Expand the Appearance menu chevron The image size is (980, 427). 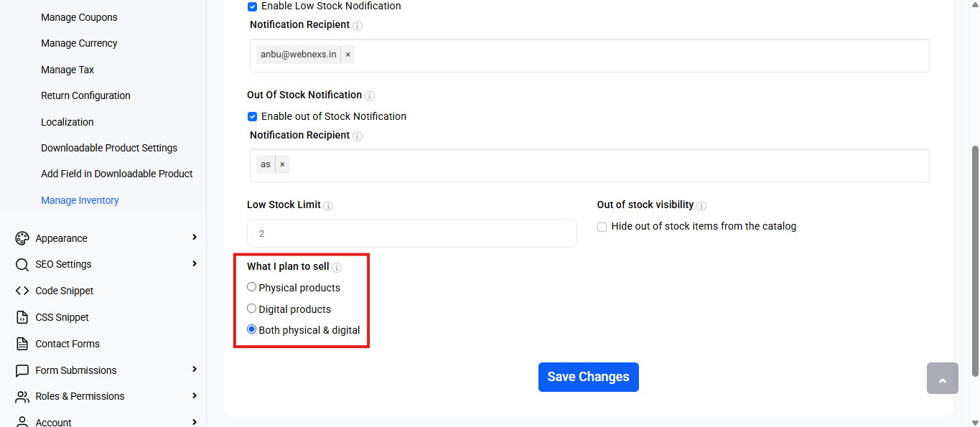click(194, 238)
